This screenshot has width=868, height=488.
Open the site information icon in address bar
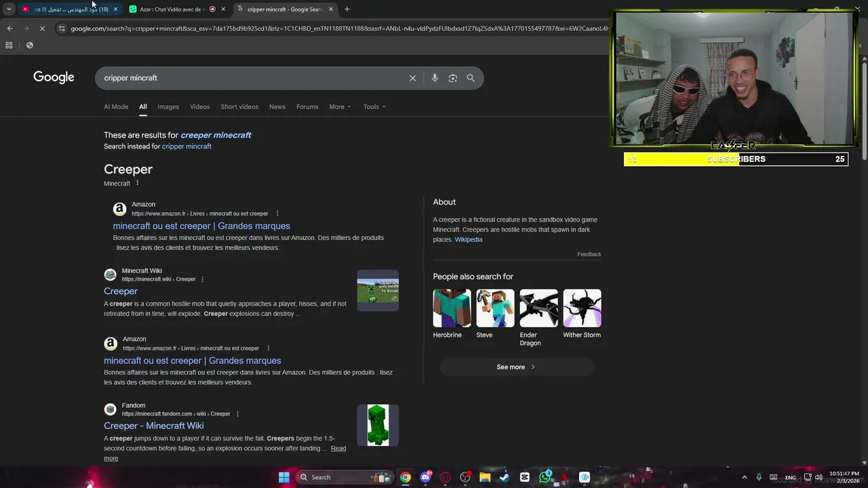[x=62, y=28]
